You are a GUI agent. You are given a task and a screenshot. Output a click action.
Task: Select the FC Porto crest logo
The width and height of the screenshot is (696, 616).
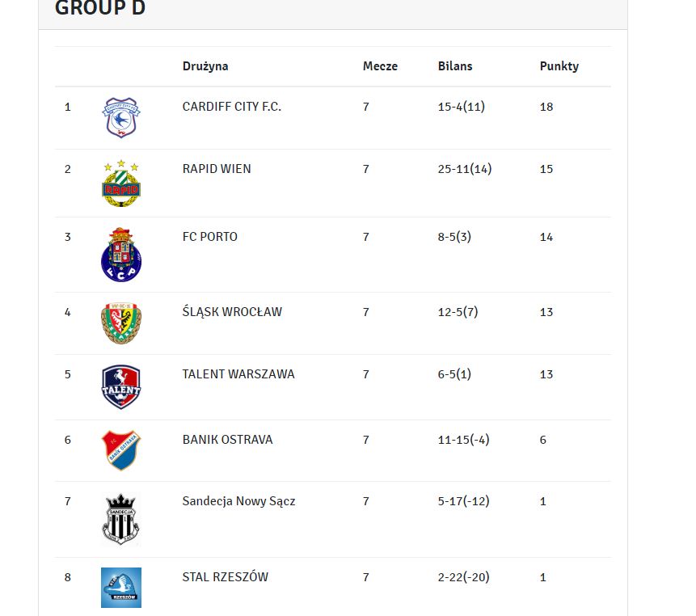(121, 255)
